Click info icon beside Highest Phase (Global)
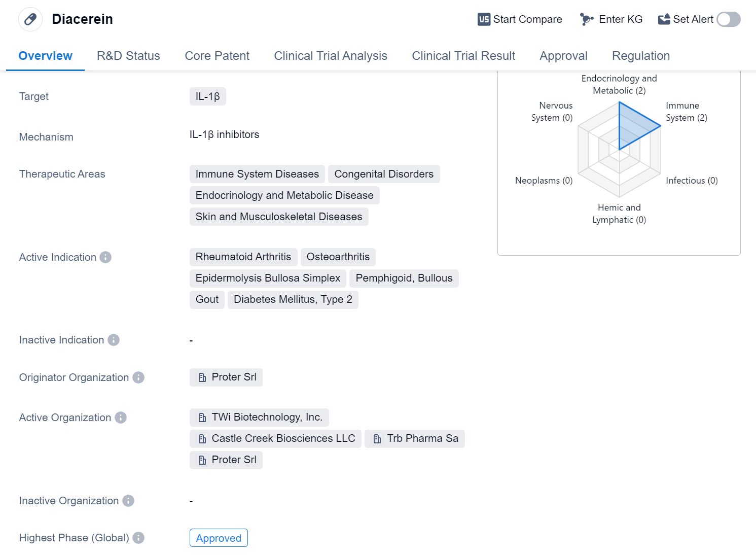Screen dimensions: 756x555 pos(138,538)
